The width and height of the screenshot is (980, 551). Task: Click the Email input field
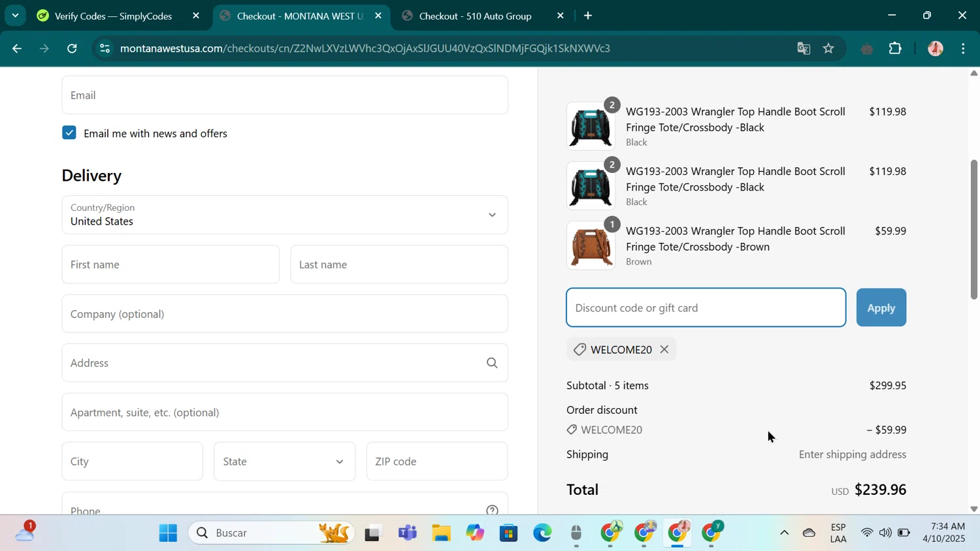(285, 95)
